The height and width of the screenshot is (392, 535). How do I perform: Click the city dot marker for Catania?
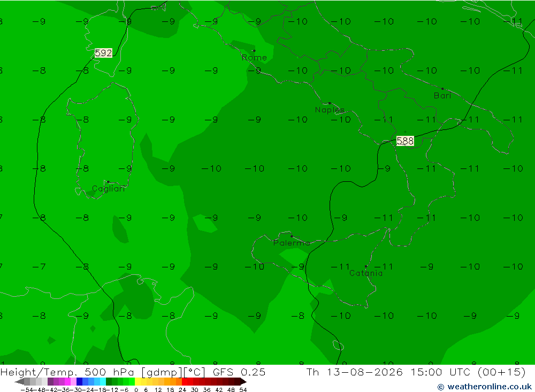click(366, 266)
